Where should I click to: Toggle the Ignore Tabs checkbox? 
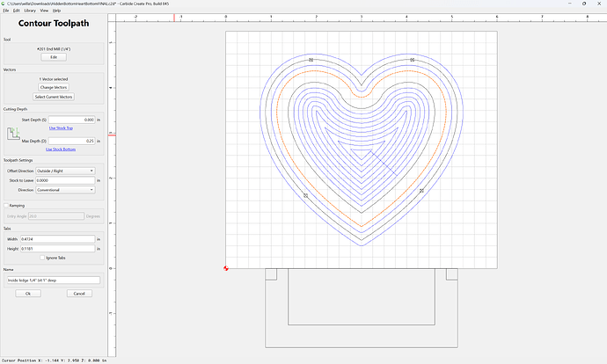(42, 258)
